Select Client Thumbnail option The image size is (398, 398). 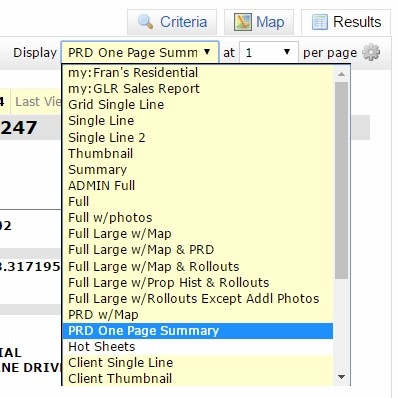click(197, 378)
